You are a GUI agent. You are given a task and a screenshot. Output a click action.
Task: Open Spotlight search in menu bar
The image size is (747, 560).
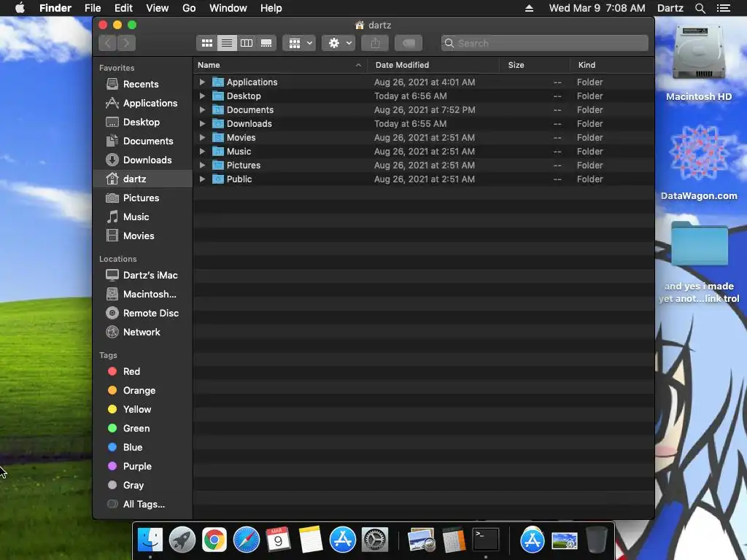(x=700, y=8)
